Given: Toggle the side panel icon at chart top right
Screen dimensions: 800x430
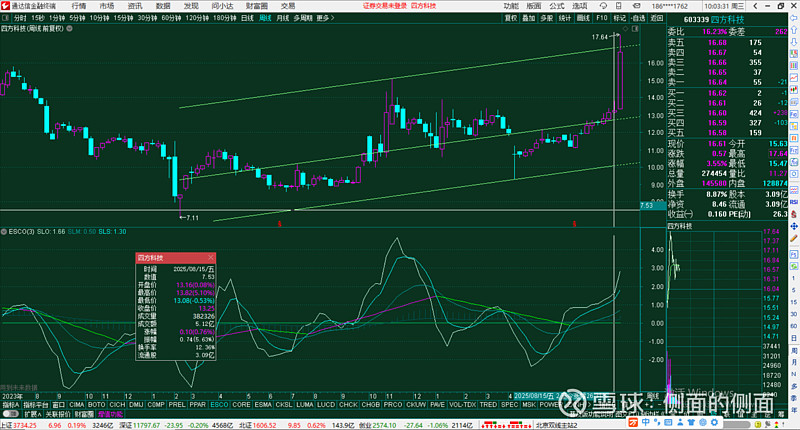Looking at the screenshot, I should [x=635, y=29].
